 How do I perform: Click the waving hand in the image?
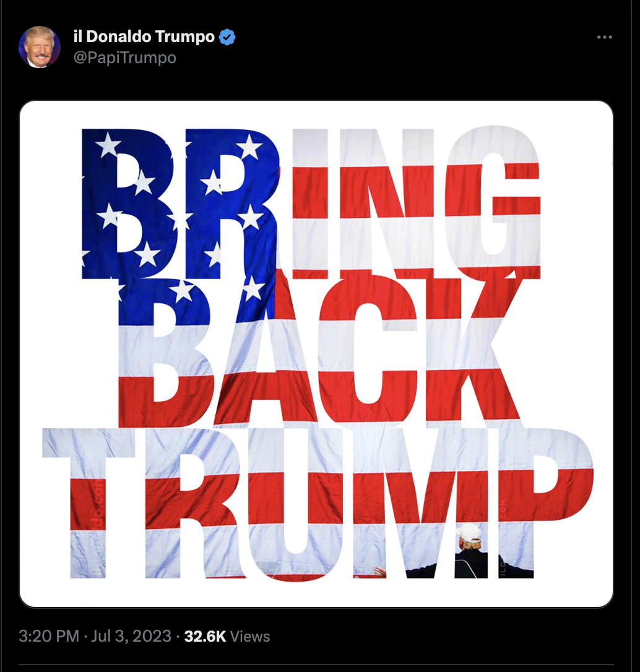click(x=379, y=572)
